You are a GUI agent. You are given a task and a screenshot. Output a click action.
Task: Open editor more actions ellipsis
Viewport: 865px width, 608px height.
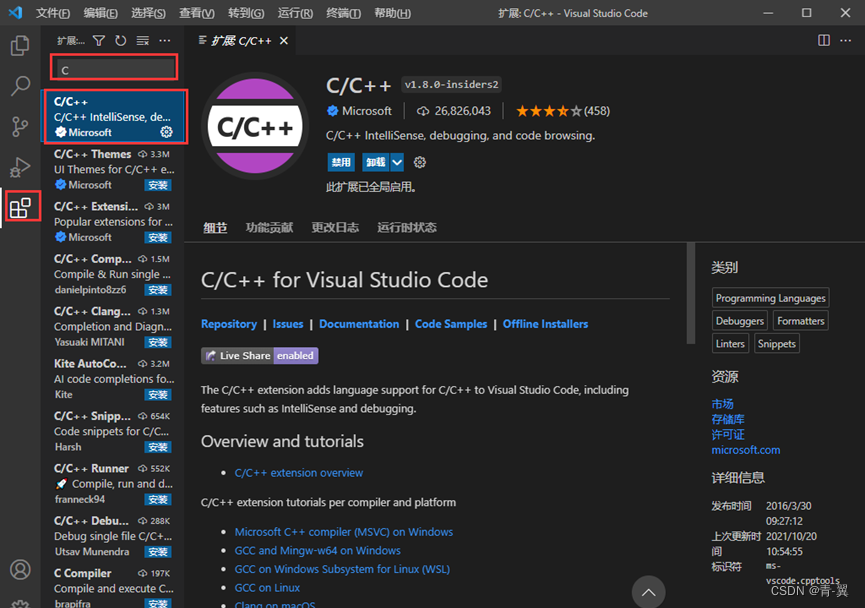pyautogui.click(x=846, y=40)
